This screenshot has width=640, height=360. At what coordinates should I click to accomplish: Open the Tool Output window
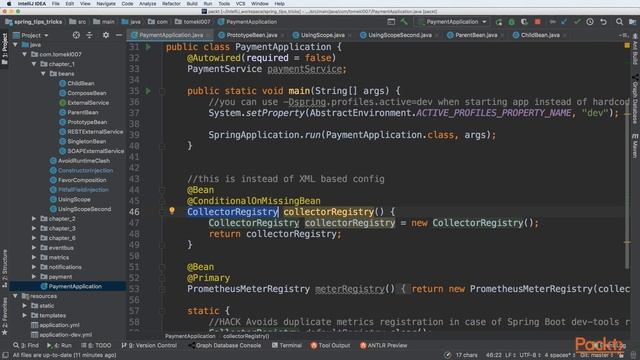(x=330, y=345)
